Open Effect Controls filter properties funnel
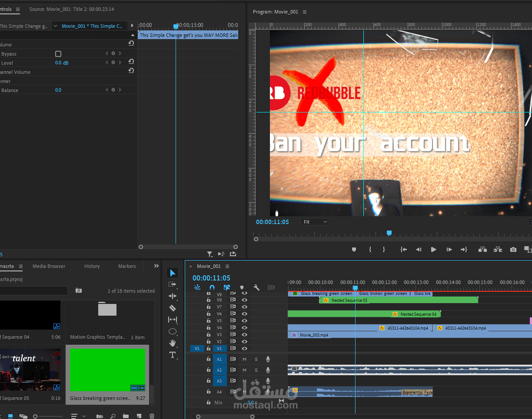Viewport: 532px width, 419px height. pos(209,254)
